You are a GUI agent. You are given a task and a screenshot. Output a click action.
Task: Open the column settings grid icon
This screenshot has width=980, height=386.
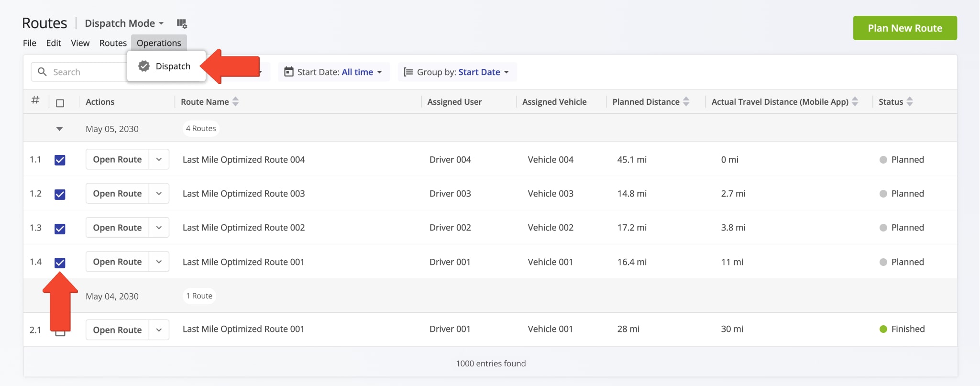182,23
